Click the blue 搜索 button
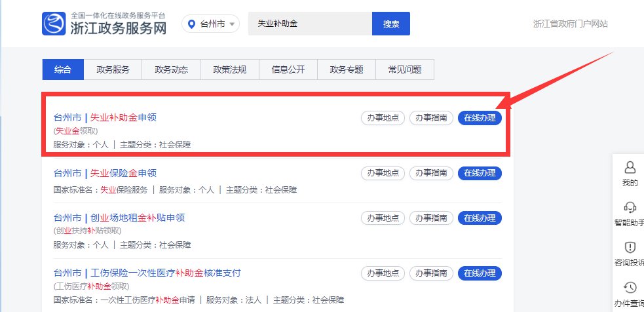The width and height of the screenshot is (644, 312). click(x=391, y=24)
